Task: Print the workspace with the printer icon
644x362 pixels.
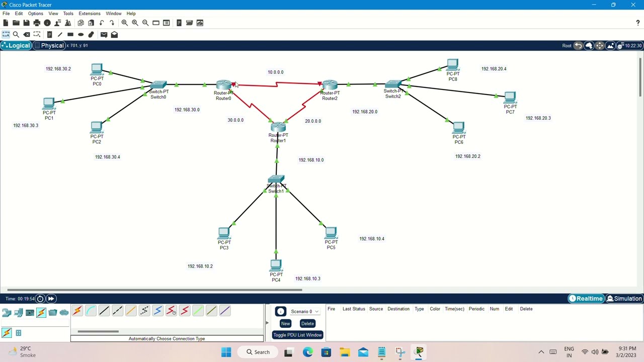Action: 37,23
